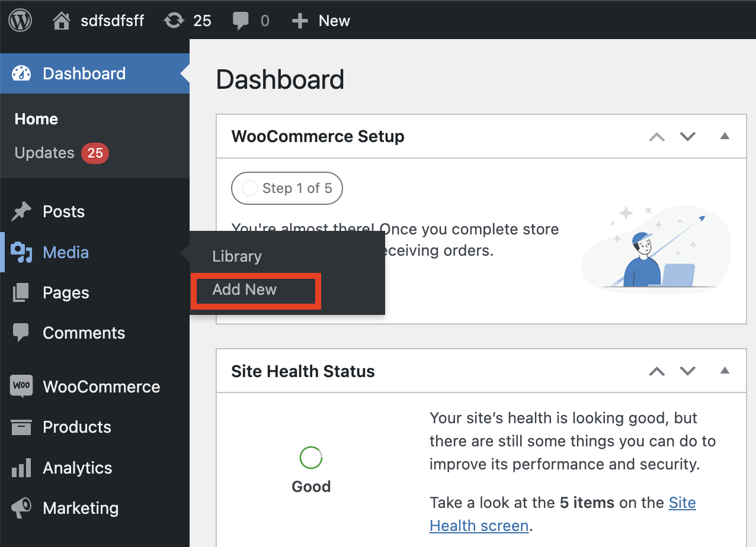756x547 pixels.
Task: Click the 25 updates count in admin bar
Action: 202,21
